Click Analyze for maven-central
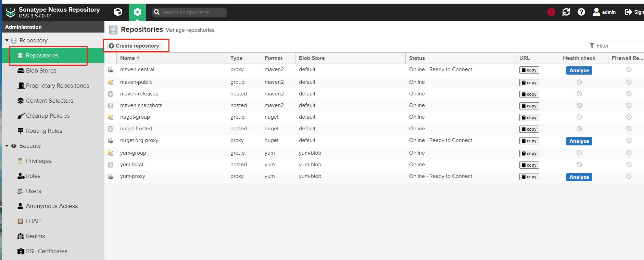Image resolution: width=644 pixels, height=260 pixels. click(x=579, y=70)
